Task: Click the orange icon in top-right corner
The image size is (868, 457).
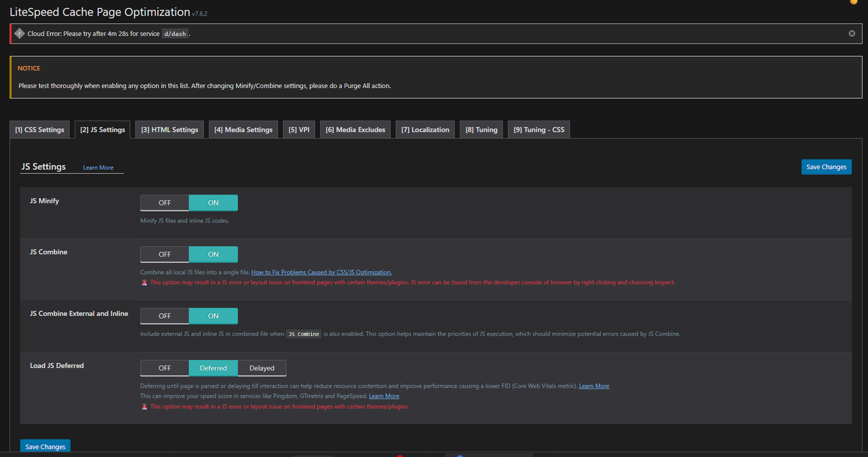Action: (853, 2)
